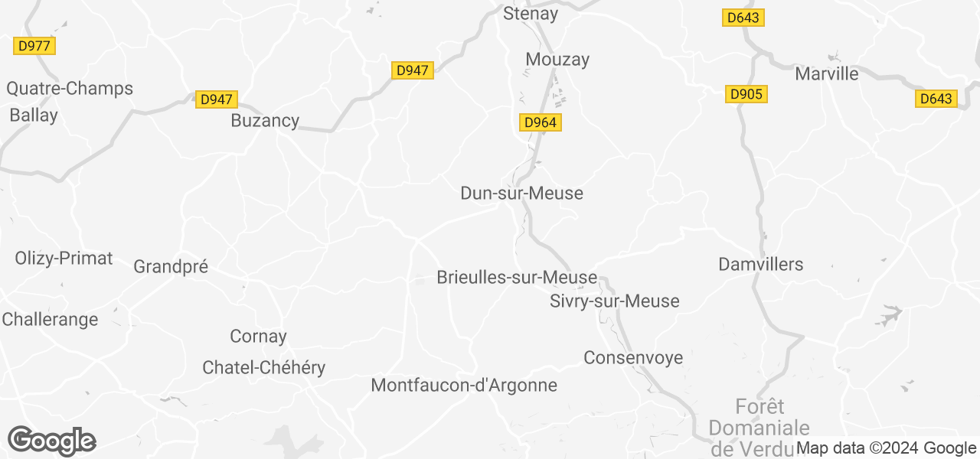This screenshot has height=459, width=980.
Task: Open the Google logo link
Action: [51, 441]
